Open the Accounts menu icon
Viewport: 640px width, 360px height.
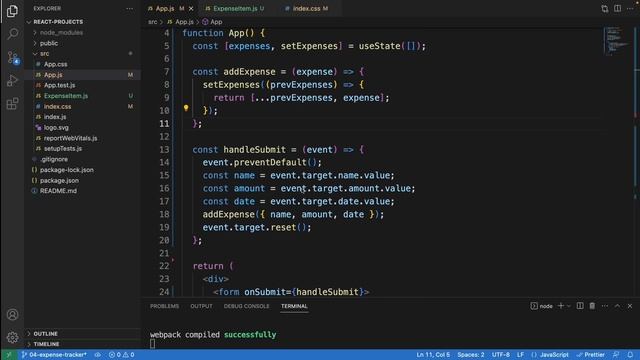click(12, 315)
